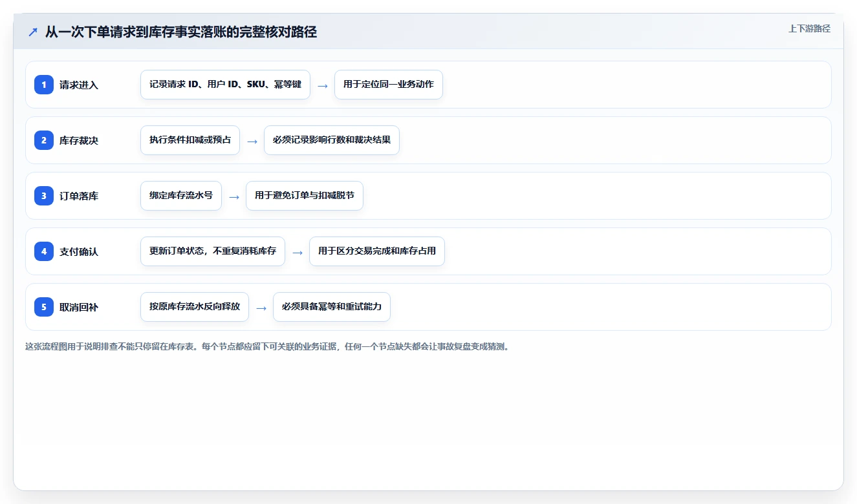Click the 请求进入 step label
This screenshot has height=504, width=857.
(79, 85)
